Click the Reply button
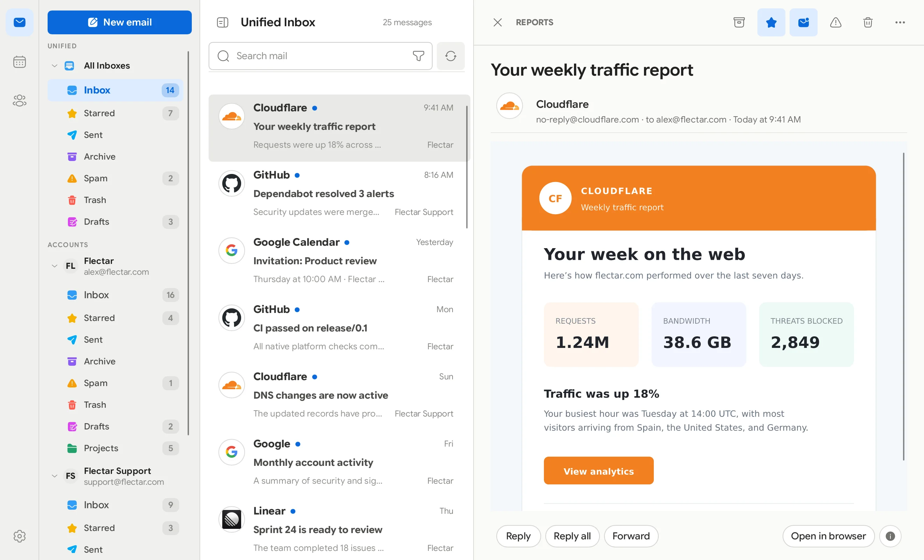This screenshot has height=560, width=924. 518,536
